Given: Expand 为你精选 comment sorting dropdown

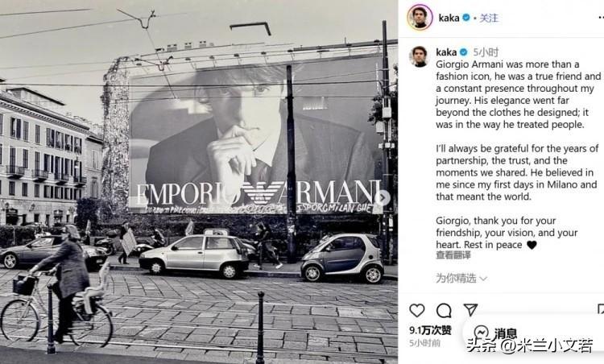Looking at the screenshot, I should 461,278.
